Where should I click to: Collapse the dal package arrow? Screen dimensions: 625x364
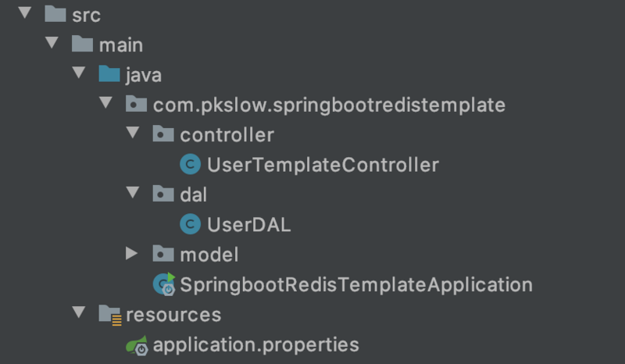[x=132, y=194]
